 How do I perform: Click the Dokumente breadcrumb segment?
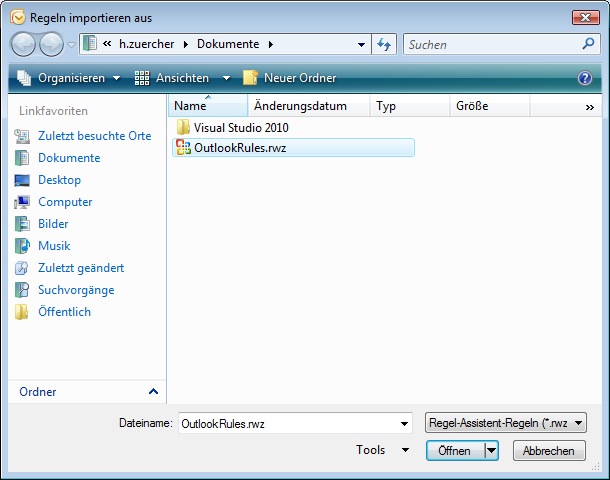pos(228,44)
